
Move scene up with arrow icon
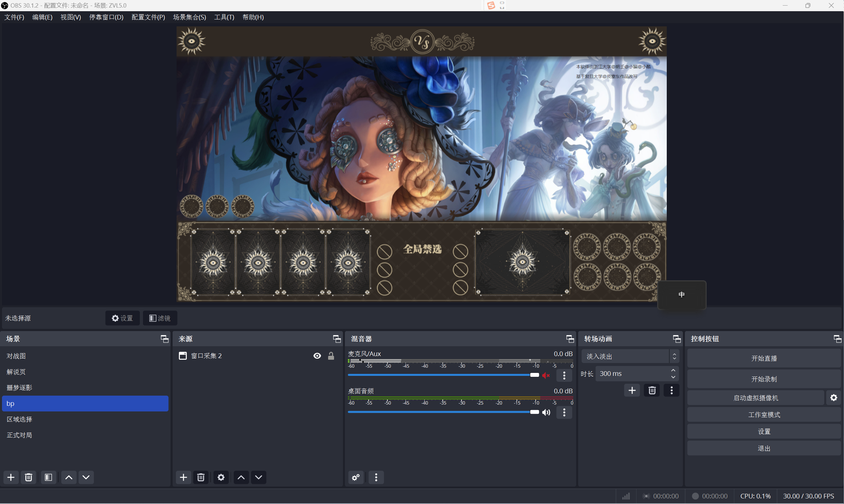69,477
